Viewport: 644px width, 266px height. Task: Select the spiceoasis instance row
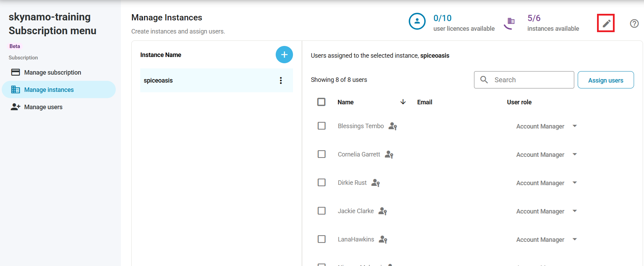207,80
